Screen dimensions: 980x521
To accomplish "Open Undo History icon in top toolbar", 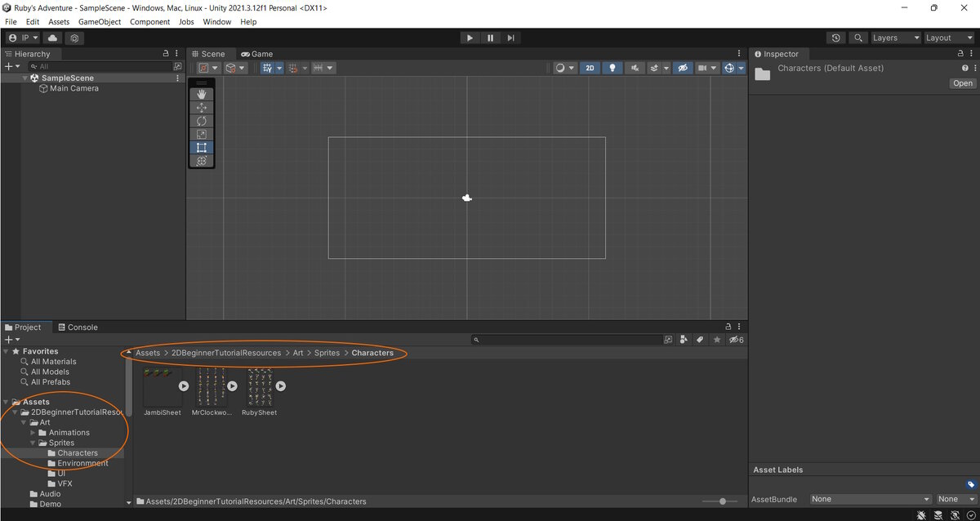I will pyautogui.click(x=835, y=38).
